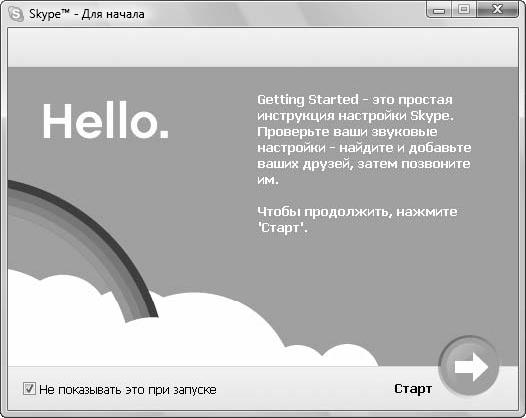
Task: Click the empty bottom bar between checkbox and Старт
Action: (305, 389)
